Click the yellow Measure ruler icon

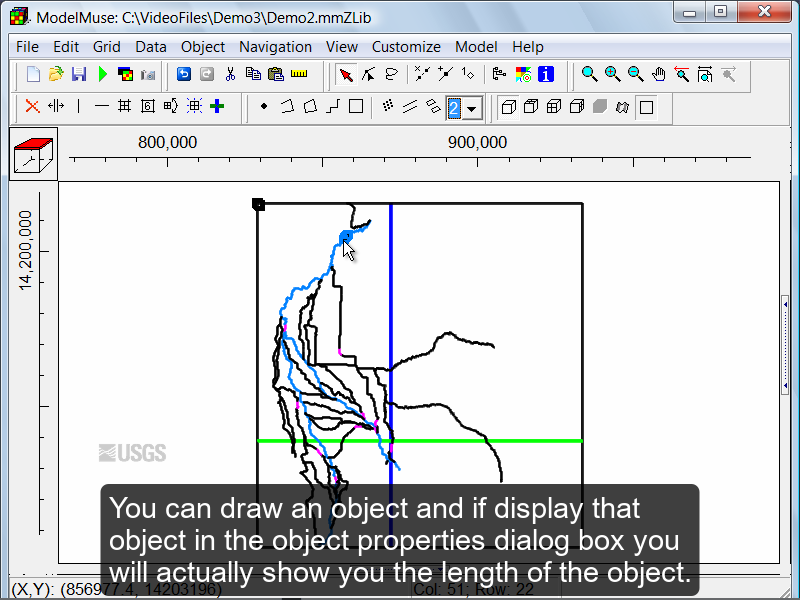tap(298, 74)
